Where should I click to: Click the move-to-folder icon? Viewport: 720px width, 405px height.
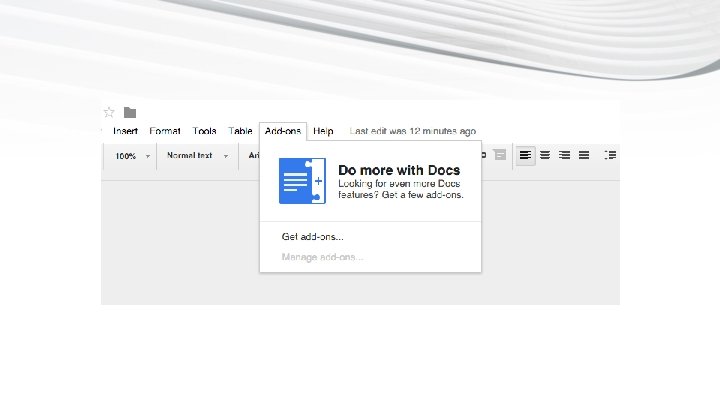(130, 112)
